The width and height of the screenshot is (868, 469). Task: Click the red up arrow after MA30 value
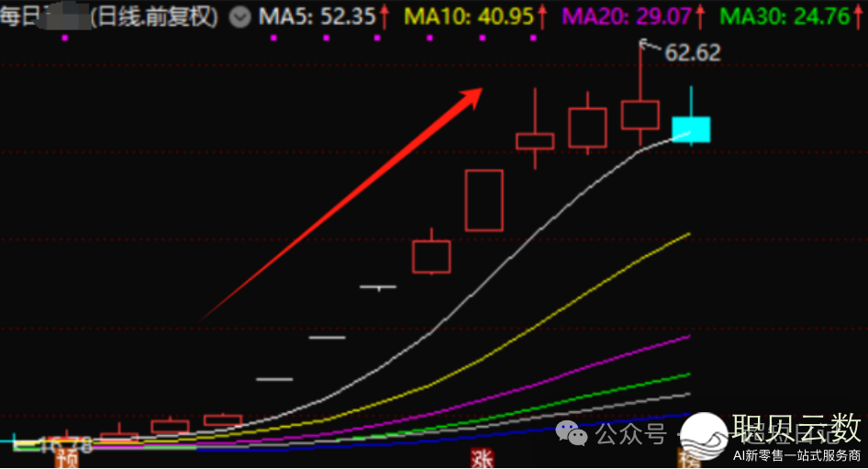click(860, 17)
